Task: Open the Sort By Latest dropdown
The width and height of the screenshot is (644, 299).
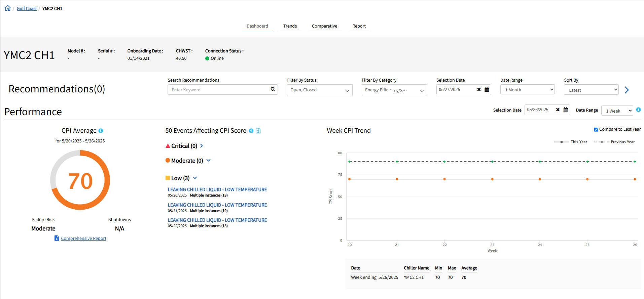Action: (x=591, y=90)
